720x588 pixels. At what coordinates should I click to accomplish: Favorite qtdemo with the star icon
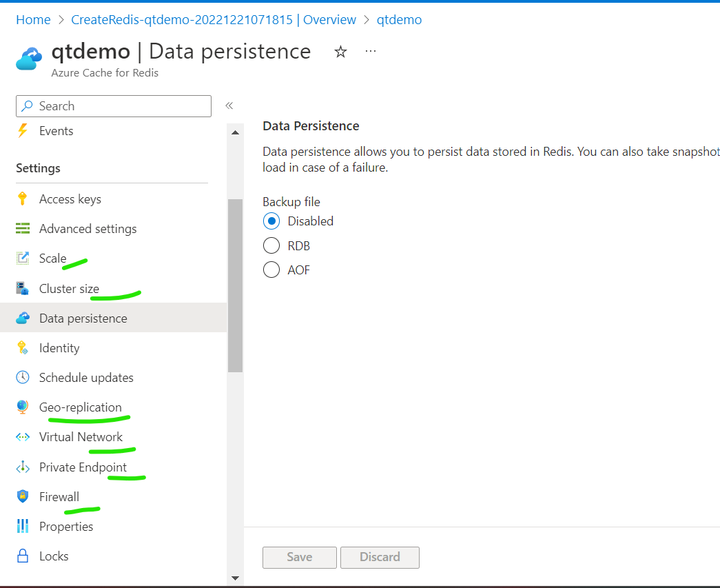(340, 52)
